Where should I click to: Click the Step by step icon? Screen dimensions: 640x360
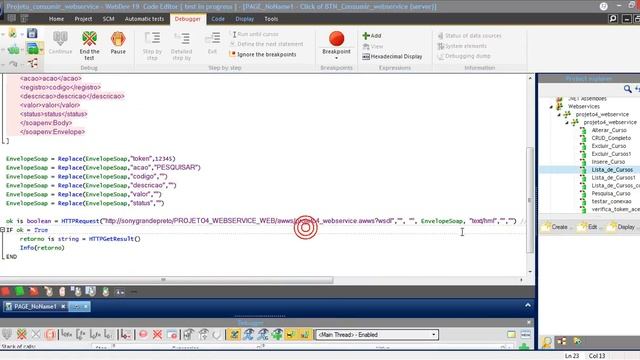point(152,38)
